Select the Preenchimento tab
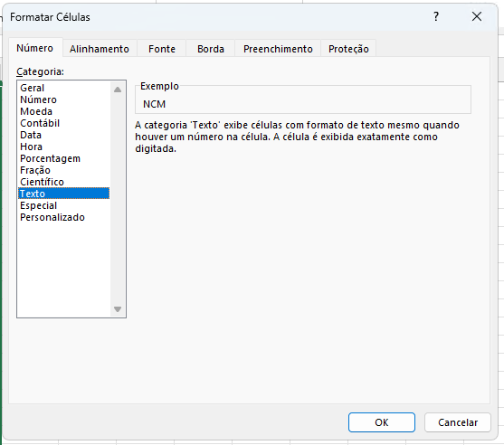The image size is (504, 445). tap(278, 49)
